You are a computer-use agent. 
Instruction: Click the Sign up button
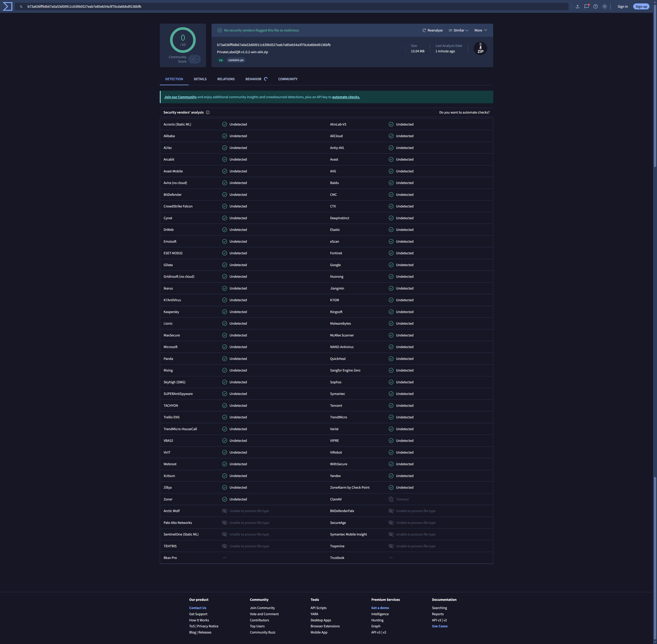pos(641,6)
